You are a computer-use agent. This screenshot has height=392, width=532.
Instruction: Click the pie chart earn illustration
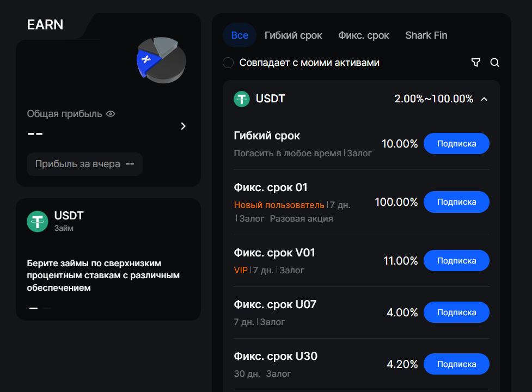(161, 59)
